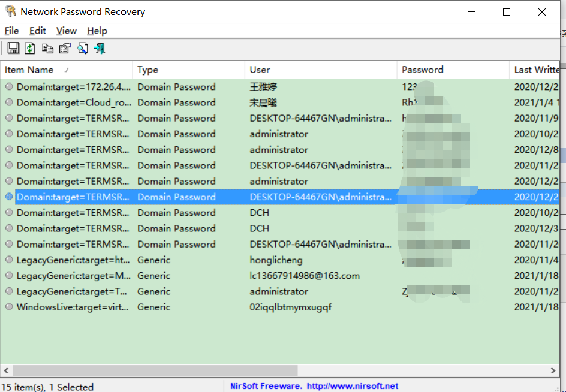Click the Copy selected items icon
The height and width of the screenshot is (392, 566).
[x=47, y=48]
